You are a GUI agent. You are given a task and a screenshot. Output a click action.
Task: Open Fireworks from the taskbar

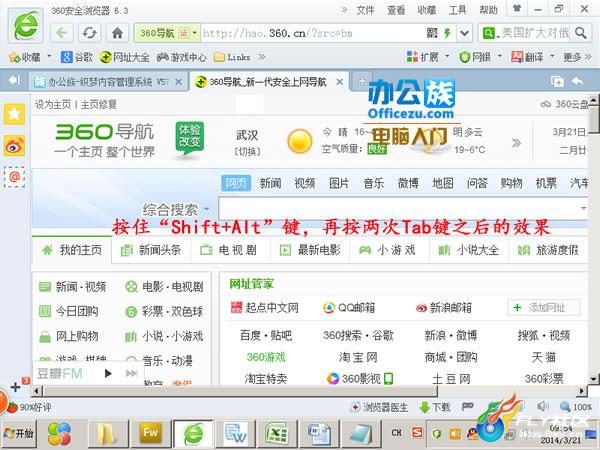pos(150,433)
